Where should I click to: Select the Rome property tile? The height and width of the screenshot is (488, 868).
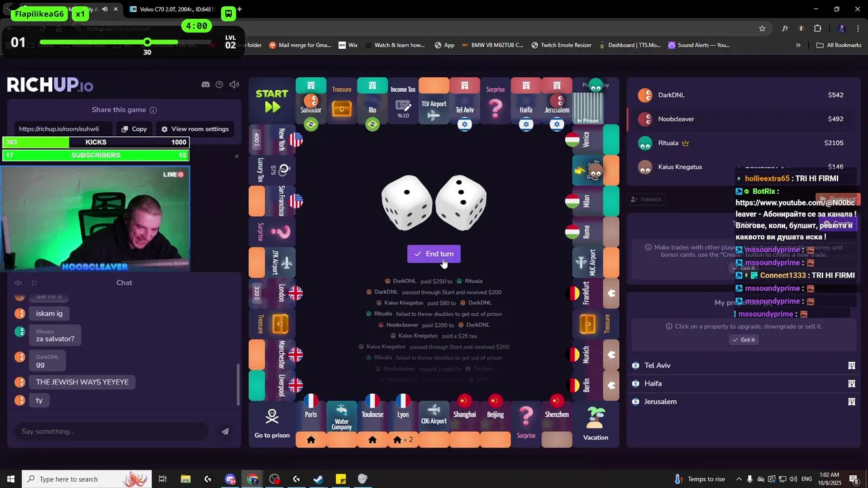pyautogui.click(x=596, y=232)
